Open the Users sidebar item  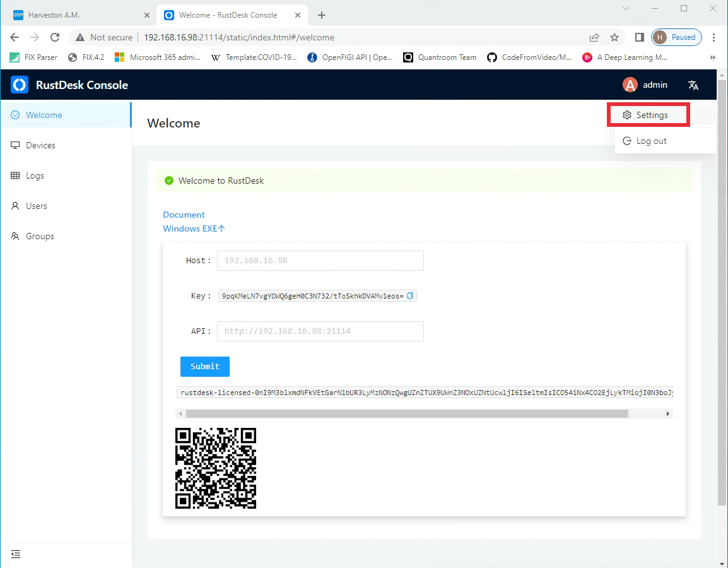(x=66, y=206)
